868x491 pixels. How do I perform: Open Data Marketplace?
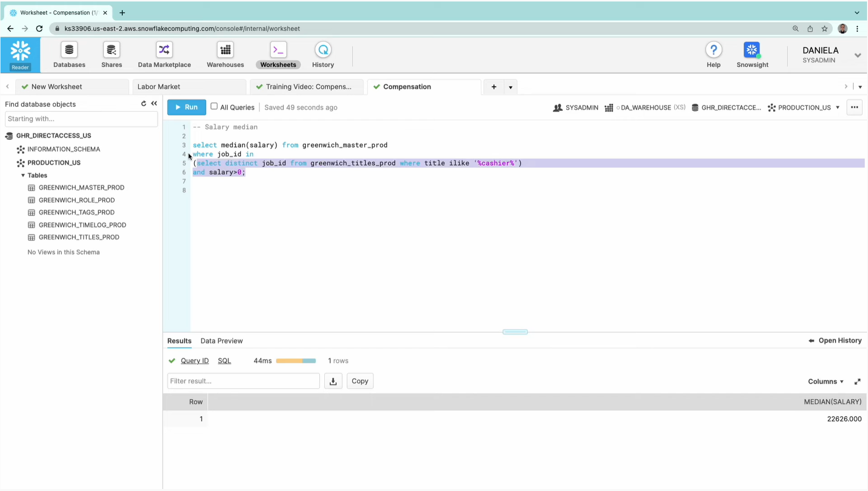tap(164, 55)
